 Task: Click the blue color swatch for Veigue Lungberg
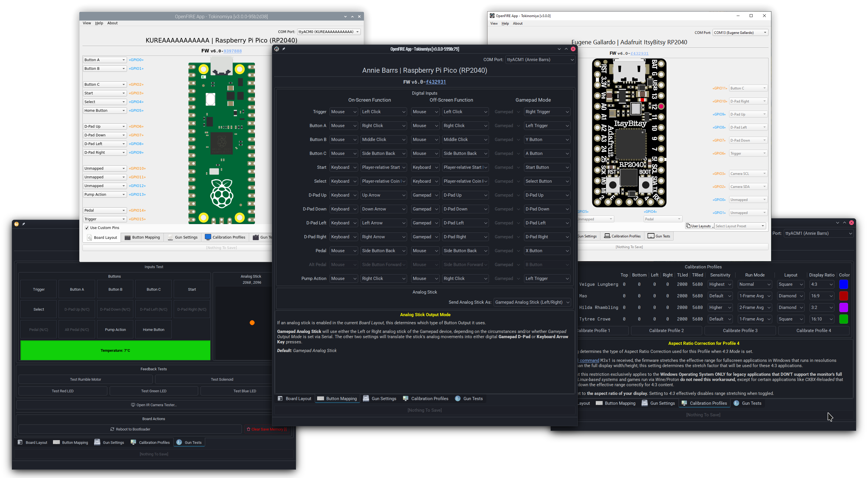click(x=843, y=284)
